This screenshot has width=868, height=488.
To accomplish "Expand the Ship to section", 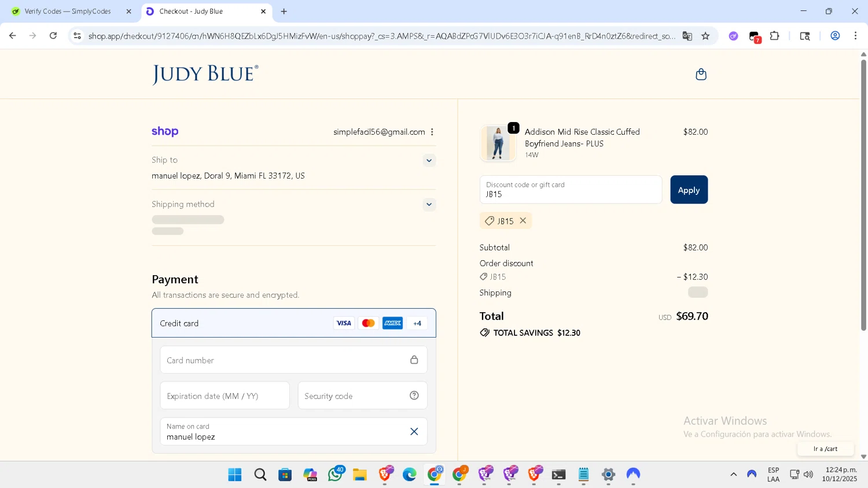I will [x=429, y=161].
